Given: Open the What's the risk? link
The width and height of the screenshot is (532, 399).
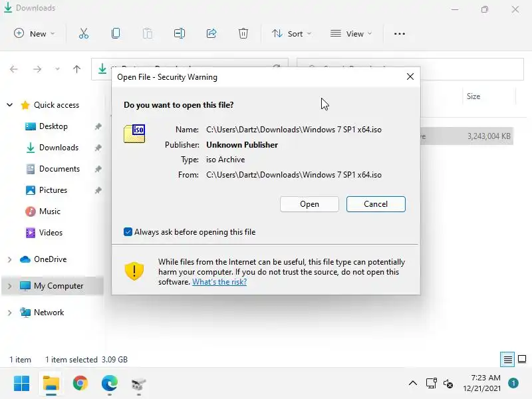Looking at the screenshot, I should pyautogui.click(x=219, y=282).
